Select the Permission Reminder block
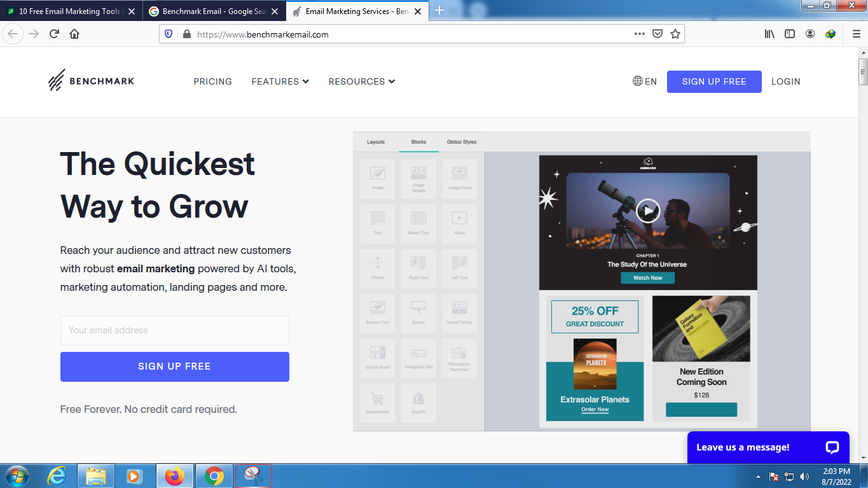The width and height of the screenshot is (868, 488). 460,358
